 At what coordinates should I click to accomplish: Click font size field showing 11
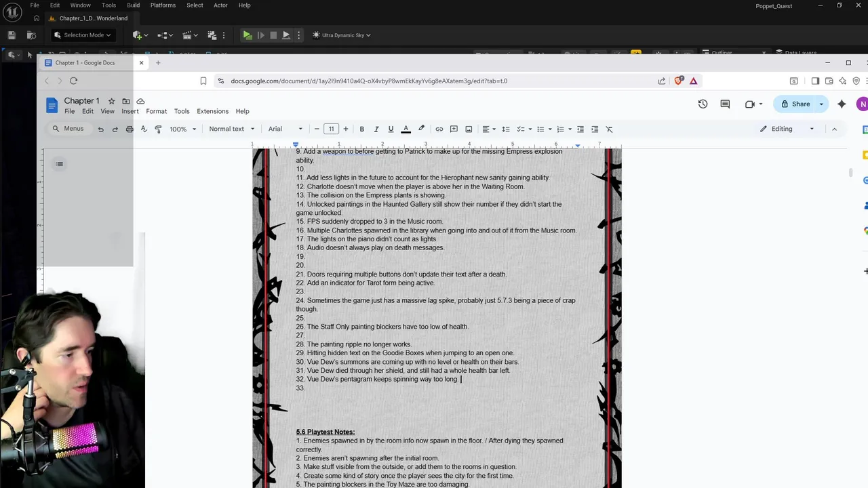click(331, 129)
